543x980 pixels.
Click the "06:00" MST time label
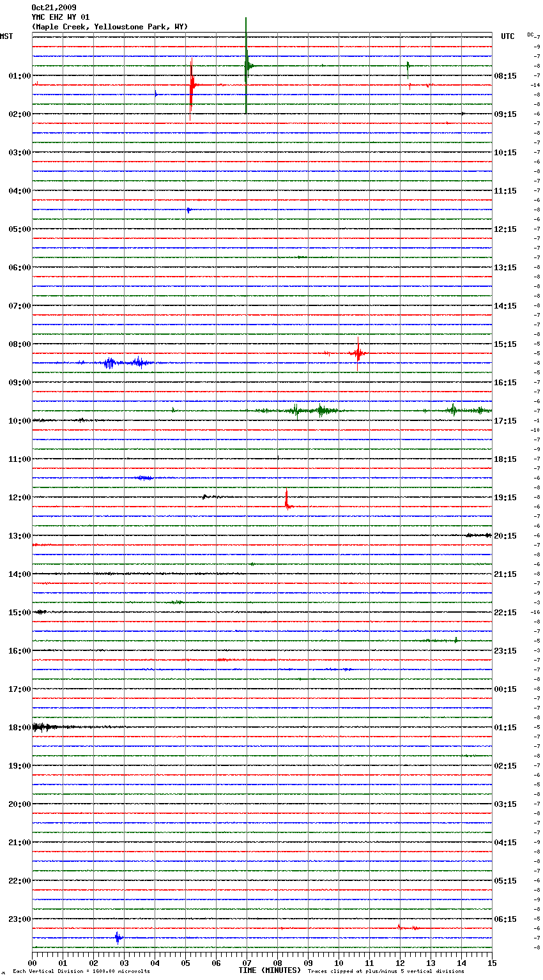20,268
